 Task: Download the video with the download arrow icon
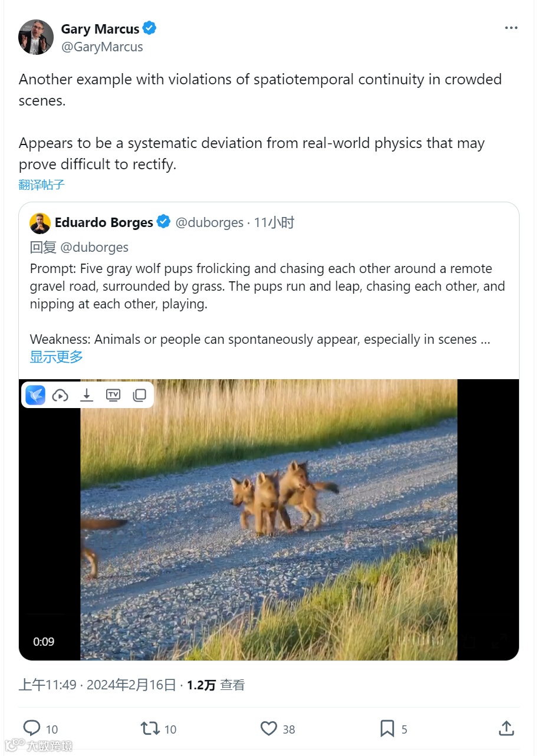[x=87, y=395]
